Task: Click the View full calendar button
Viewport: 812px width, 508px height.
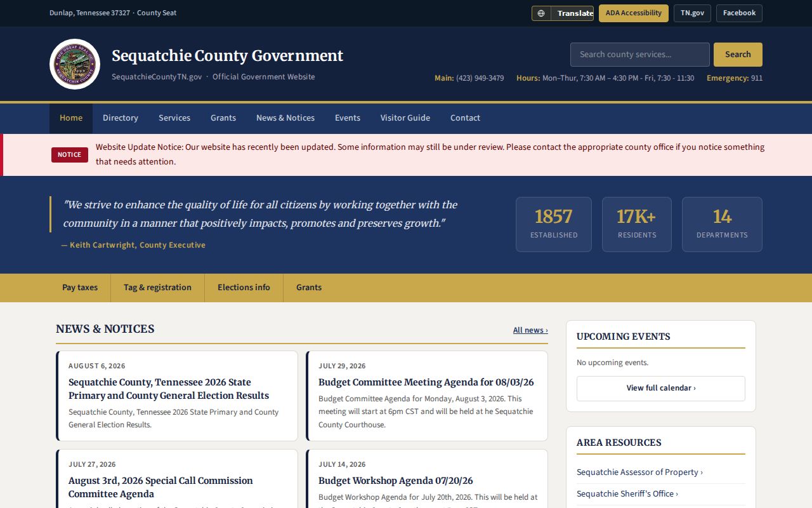Action: click(660, 388)
